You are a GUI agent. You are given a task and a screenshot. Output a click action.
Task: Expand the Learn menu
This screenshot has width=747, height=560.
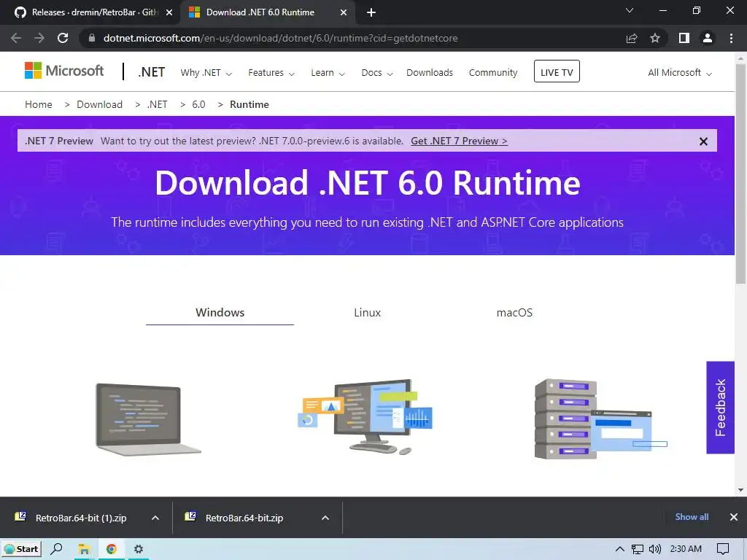pos(328,73)
